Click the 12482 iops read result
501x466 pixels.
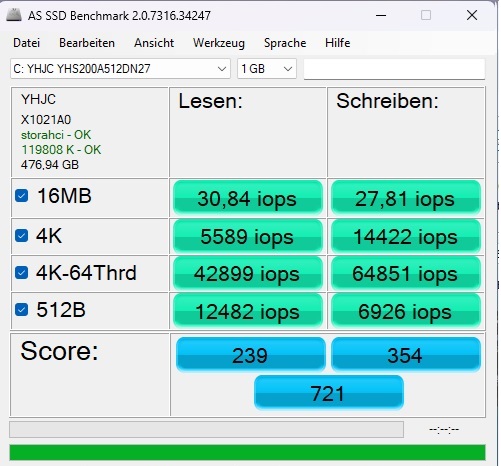click(248, 311)
